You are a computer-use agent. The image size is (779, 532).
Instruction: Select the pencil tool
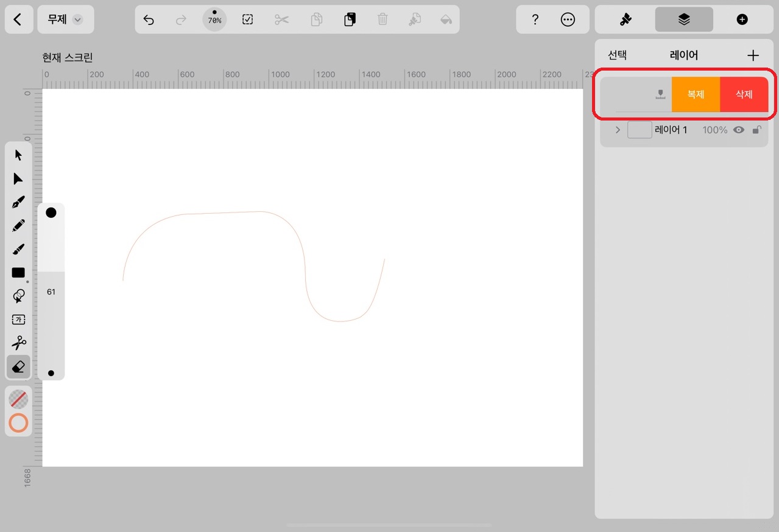(18, 226)
